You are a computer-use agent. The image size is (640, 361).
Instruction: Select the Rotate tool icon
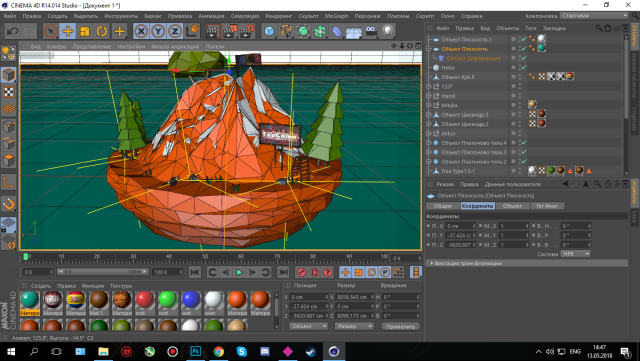102,31
